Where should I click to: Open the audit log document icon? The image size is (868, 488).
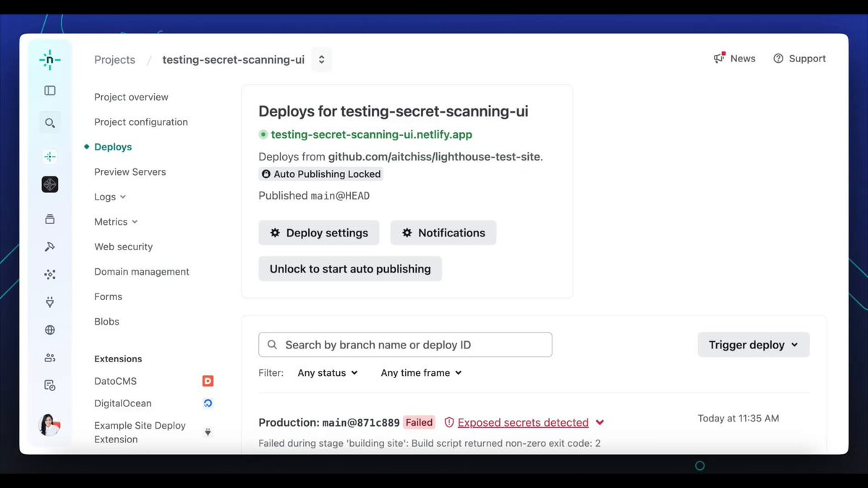(x=50, y=385)
